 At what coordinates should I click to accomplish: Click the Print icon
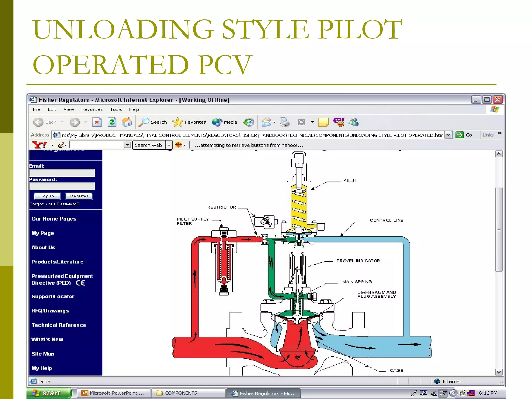[x=285, y=122]
